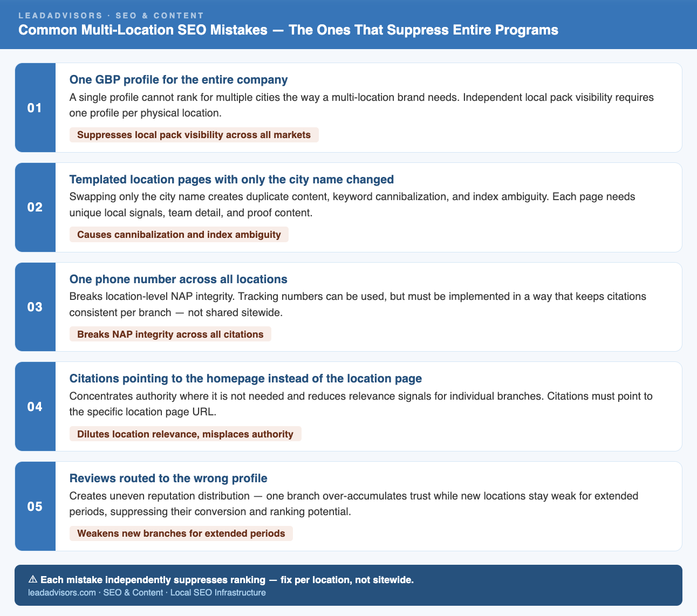Click heading "Reviews routed to the wrong profile"
The height and width of the screenshot is (616, 697).
[168, 478]
